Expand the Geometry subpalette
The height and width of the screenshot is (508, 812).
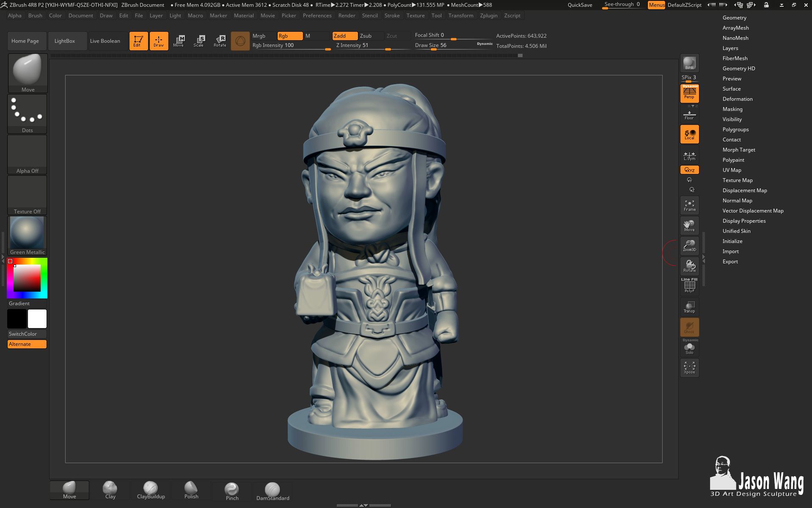coord(734,18)
